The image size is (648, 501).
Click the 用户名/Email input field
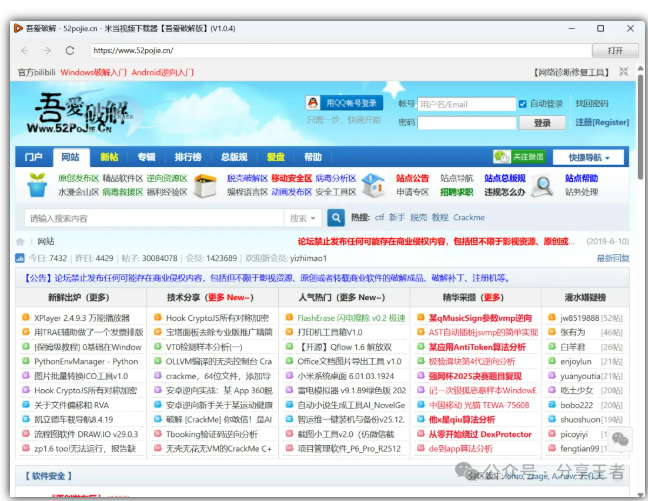pyautogui.click(x=465, y=104)
